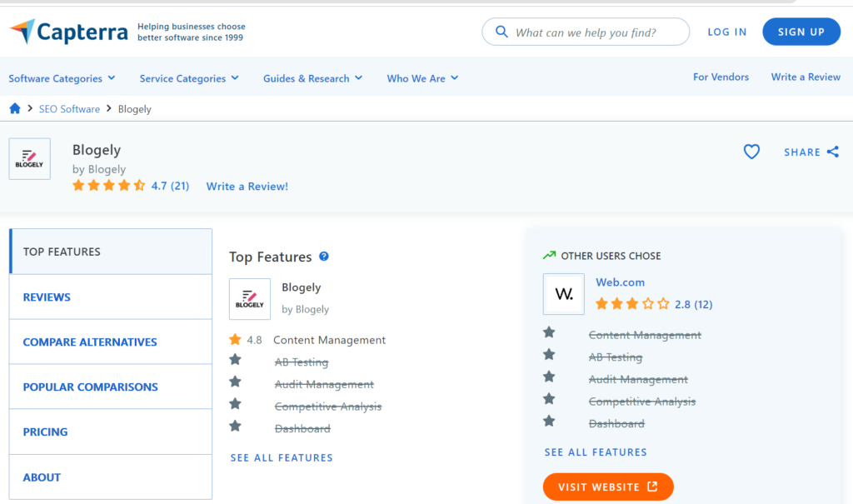Viewport: 853px width, 504px height.
Task: Select the TOP FEATURES sidebar tab
Action: (111, 252)
